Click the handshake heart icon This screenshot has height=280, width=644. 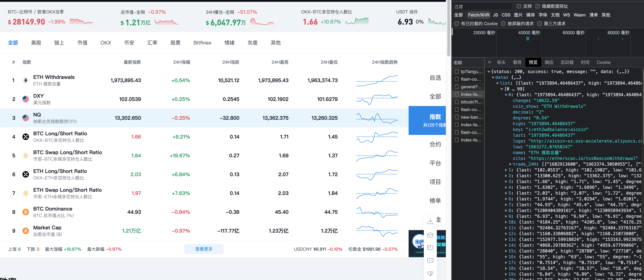(430, 273)
